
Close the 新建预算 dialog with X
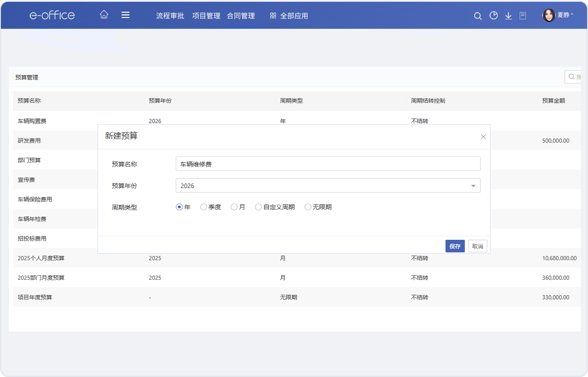tap(483, 137)
